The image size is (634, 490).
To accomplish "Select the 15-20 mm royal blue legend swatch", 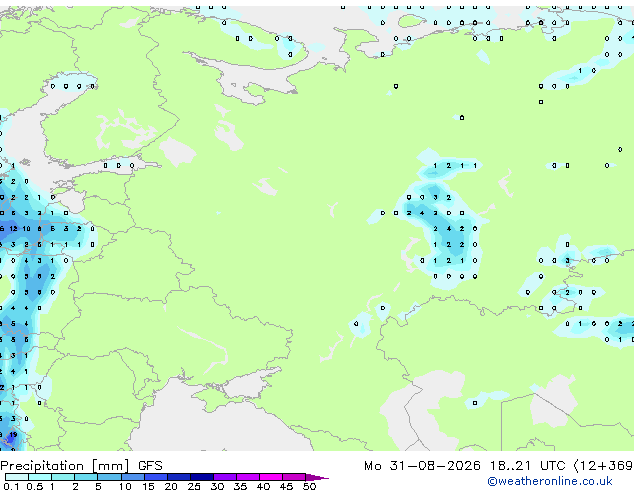I will point(156,477).
